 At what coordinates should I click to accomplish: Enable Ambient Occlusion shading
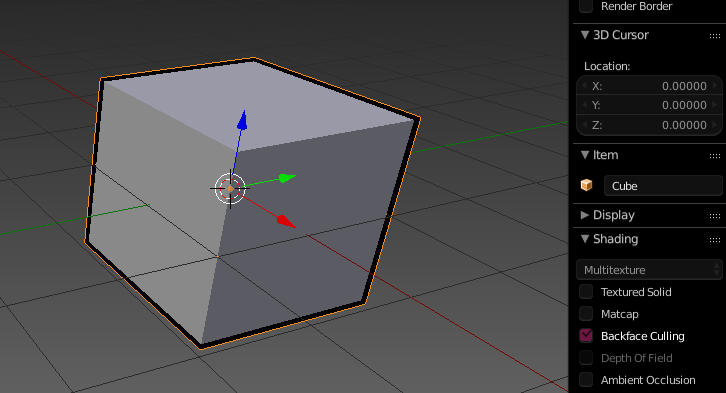586,380
